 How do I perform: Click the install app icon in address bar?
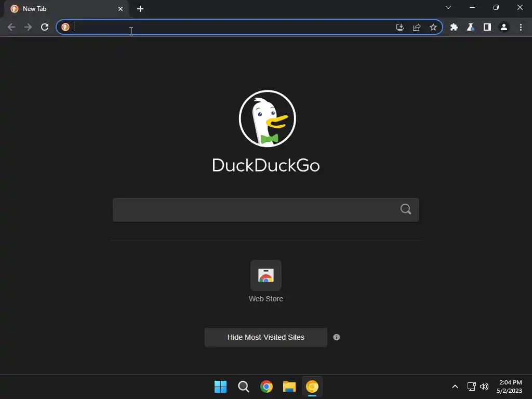pos(400,27)
